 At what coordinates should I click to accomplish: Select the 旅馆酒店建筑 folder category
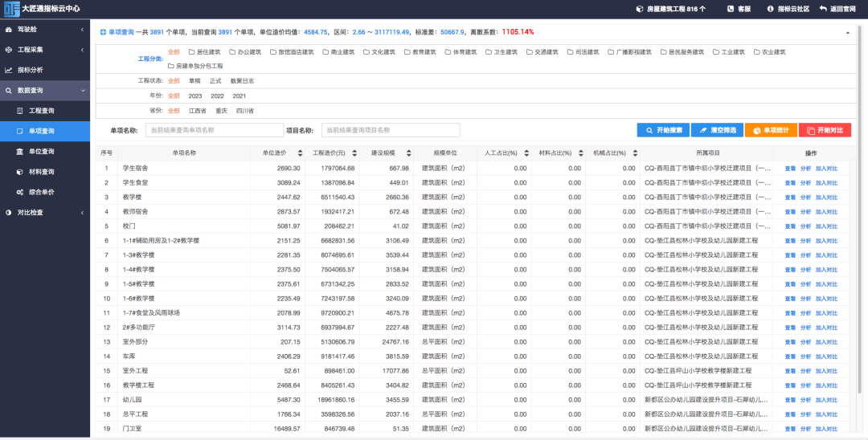[x=293, y=52]
